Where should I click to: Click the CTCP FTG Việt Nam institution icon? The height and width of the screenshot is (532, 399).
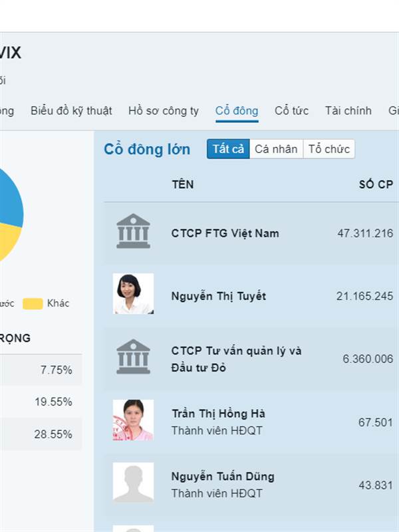coord(133,231)
